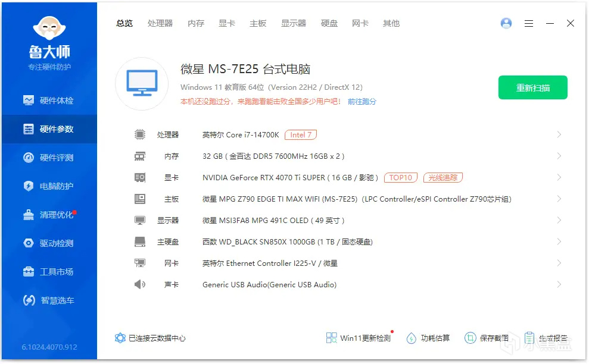Click the cloud data center status icon
The height and width of the screenshot is (364, 589).
[120, 338]
